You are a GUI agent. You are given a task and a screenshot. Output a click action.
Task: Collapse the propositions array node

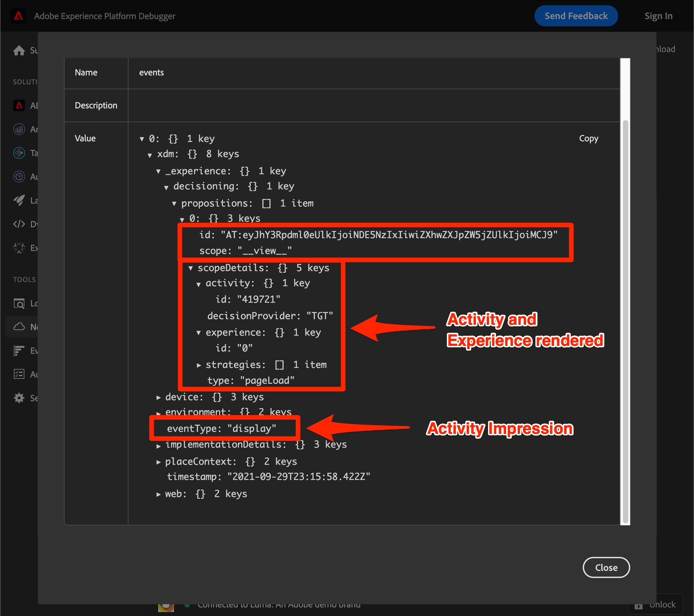click(x=174, y=204)
